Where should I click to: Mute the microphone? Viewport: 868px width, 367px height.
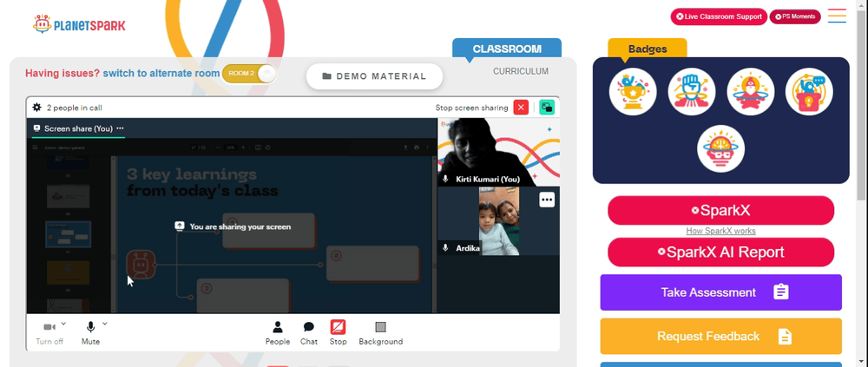91,332
